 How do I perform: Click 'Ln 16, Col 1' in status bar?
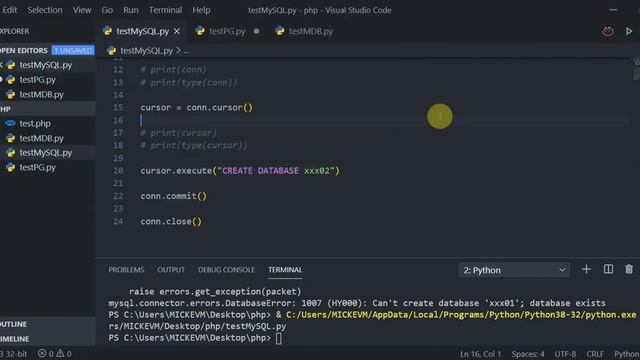point(480,354)
